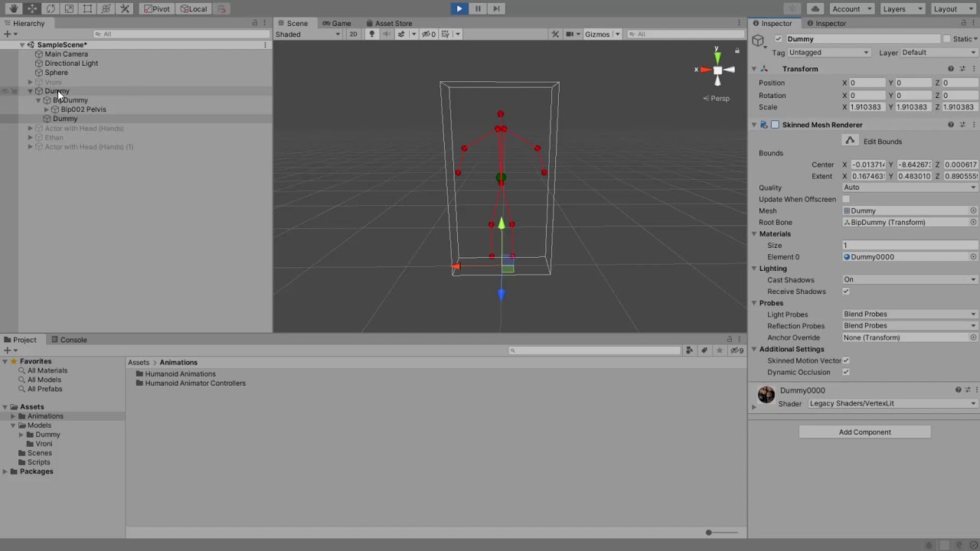The width and height of the screenshot is (980, 551).
Task: Open the scene camera settings icon
Action: coord(568,34)
